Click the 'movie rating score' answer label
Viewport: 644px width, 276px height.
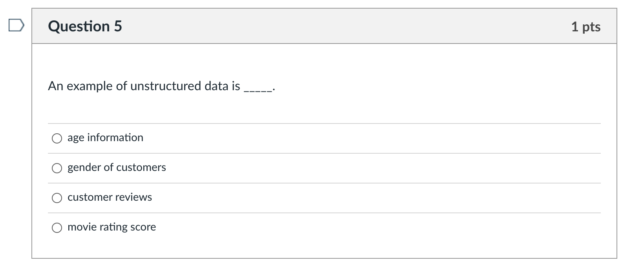[x=112, y=227]
